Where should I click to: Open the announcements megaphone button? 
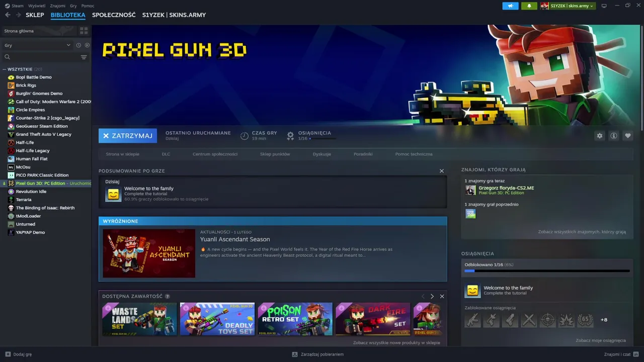pos(510,6)
